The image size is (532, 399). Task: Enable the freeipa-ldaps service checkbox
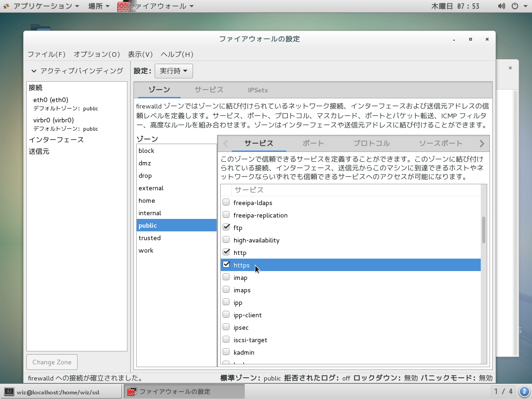pos(226,203)
